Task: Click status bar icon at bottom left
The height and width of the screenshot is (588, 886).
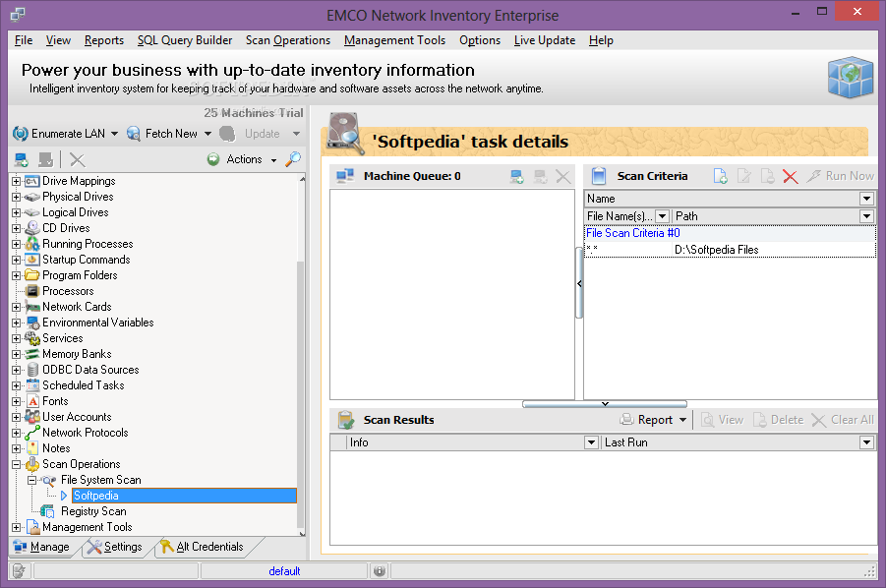Action: coord(18,571)
